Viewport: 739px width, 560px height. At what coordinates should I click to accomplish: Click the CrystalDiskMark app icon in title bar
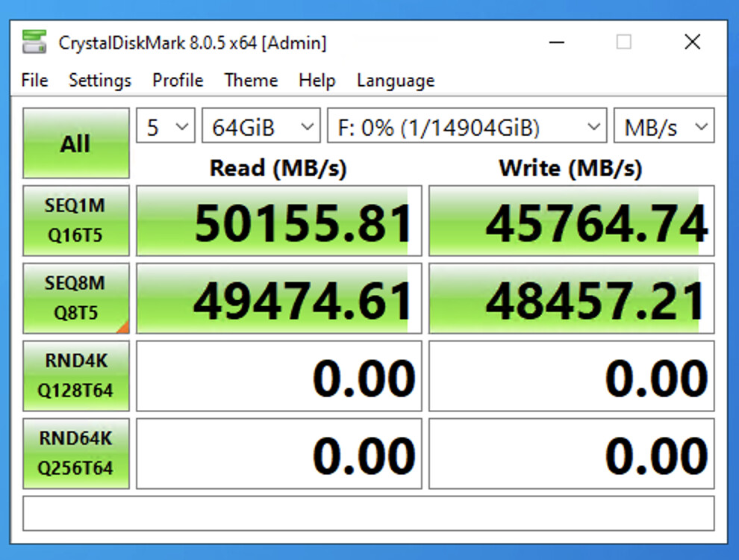click(x=34, y=43)
